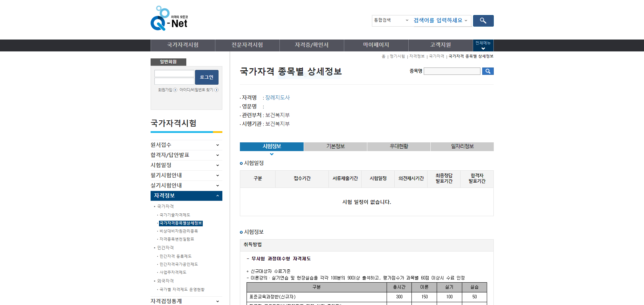Switch to the 기본정보 tab
Viewport: 644px width, 305px height.
pyautogui.click(x=335, y=147)
